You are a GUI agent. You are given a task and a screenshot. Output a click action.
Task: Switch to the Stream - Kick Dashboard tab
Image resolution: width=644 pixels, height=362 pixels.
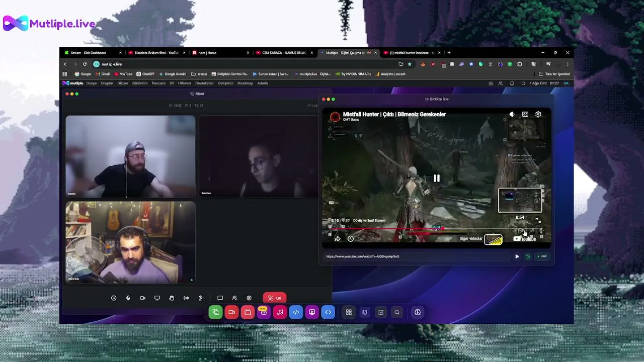93,53
